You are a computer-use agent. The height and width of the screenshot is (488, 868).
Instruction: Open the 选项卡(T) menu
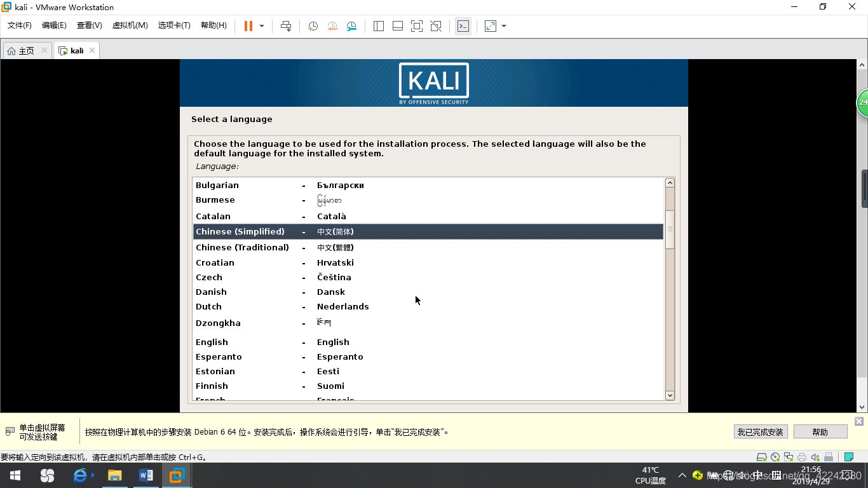[x=174, y=25]
